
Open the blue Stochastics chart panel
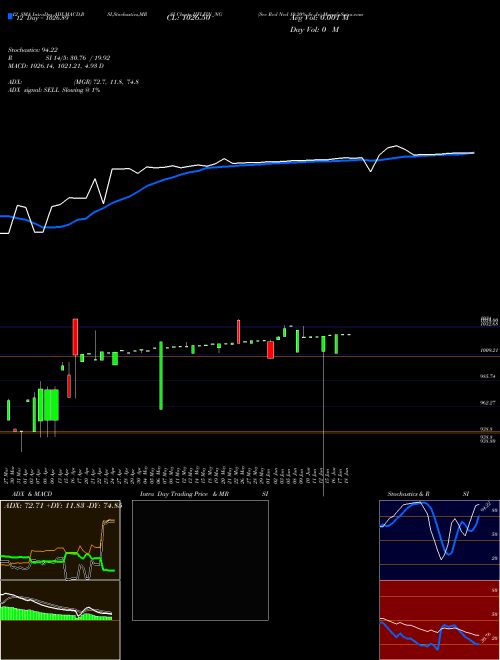(x=439, y=540)
